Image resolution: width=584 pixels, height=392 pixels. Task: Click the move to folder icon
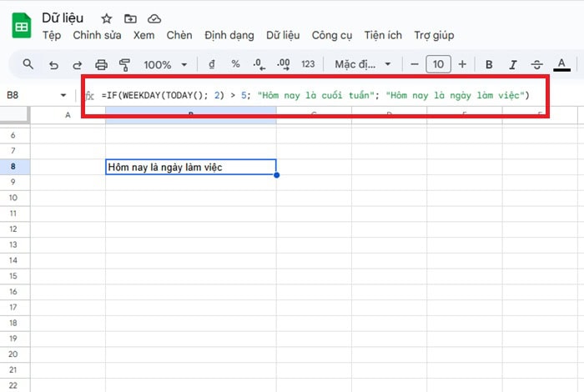click(x=130, y=18)
